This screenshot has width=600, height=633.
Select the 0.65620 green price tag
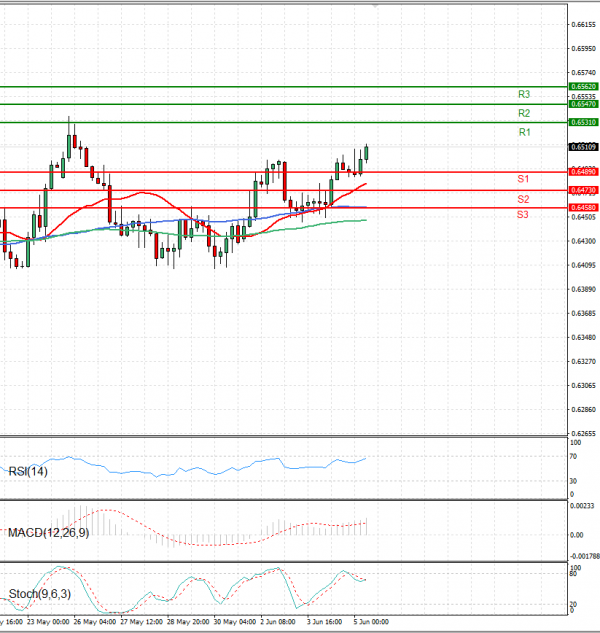[x=583, y=86]
